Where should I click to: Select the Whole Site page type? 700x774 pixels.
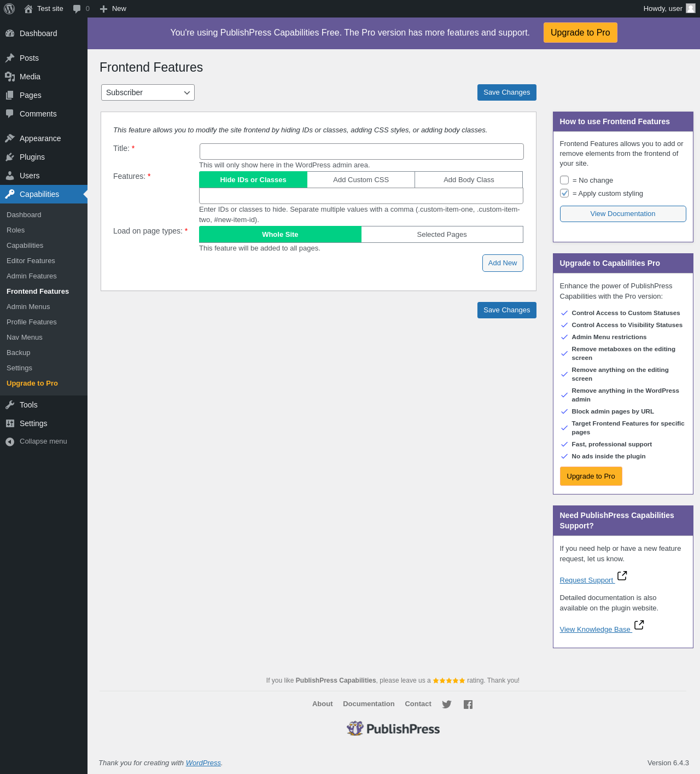point(280,235)
